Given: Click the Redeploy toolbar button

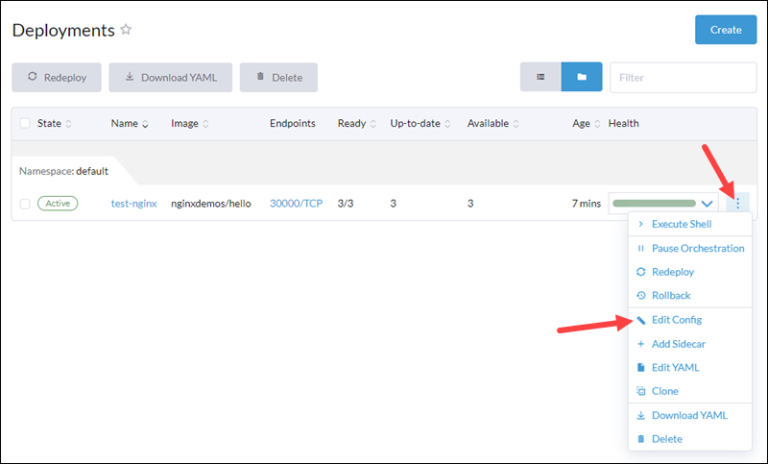Looking at the screenshot, I should click(56, 77).
